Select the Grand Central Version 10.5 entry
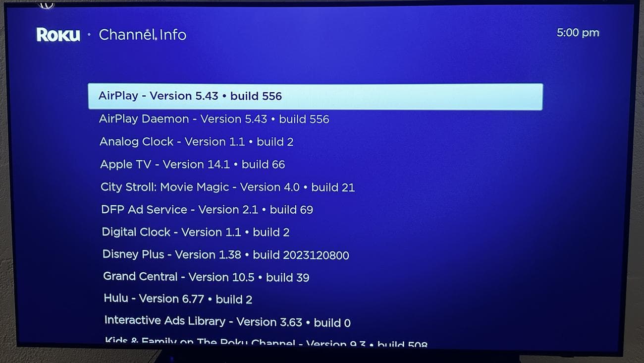This screenshot has width=644, height=363. coord(206,277)
